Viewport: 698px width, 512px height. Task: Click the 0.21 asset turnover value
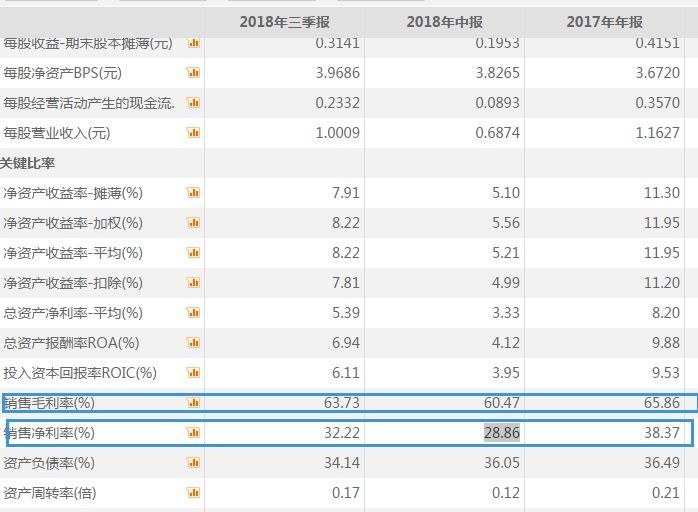click(x=666, y=493)
